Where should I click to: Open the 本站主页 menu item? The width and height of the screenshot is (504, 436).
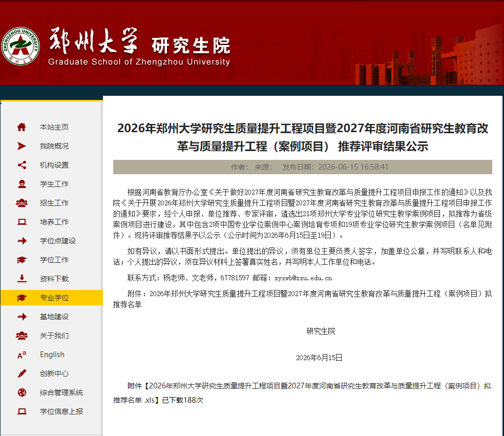54,127
